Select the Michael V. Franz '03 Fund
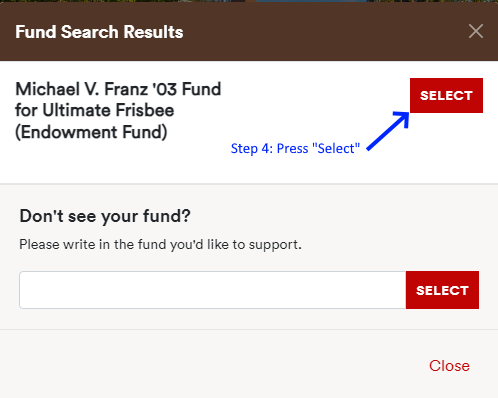This screenshot has height=398, width=498. point(446,95)
